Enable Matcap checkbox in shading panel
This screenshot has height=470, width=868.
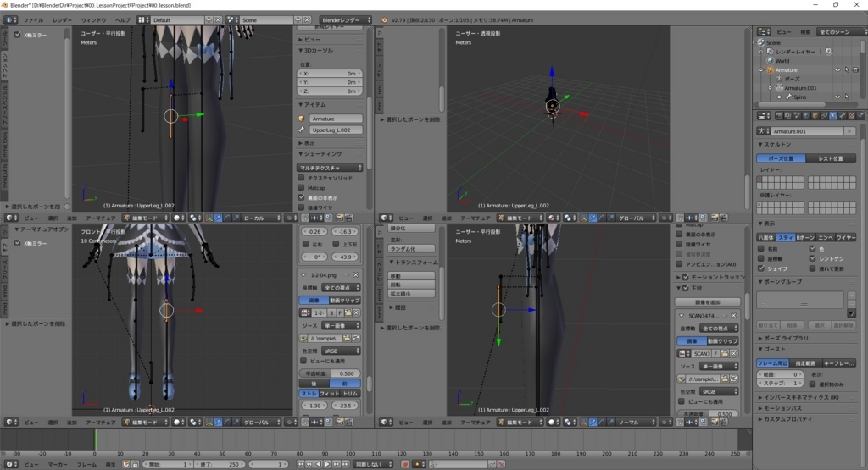point(301,188)
